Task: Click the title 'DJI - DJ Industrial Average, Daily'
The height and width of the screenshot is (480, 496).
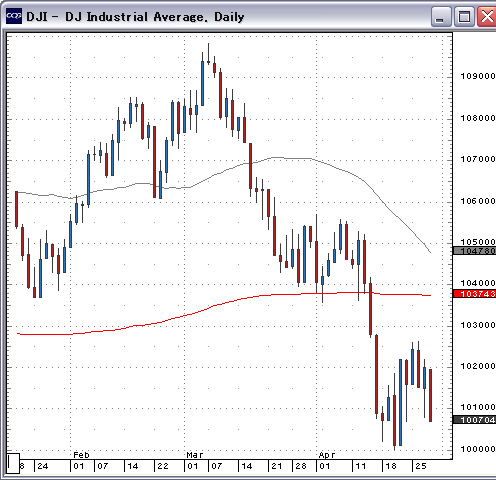Action: click(x=135, y=16)
